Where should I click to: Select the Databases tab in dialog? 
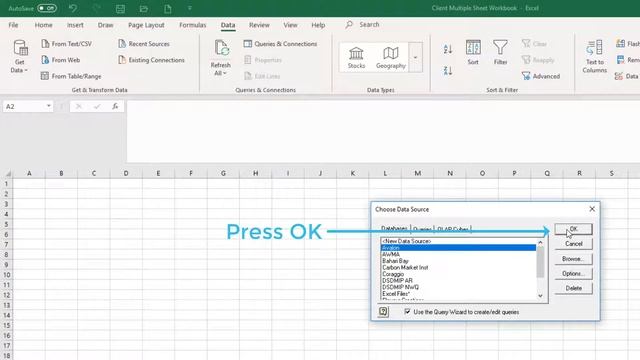394,228
